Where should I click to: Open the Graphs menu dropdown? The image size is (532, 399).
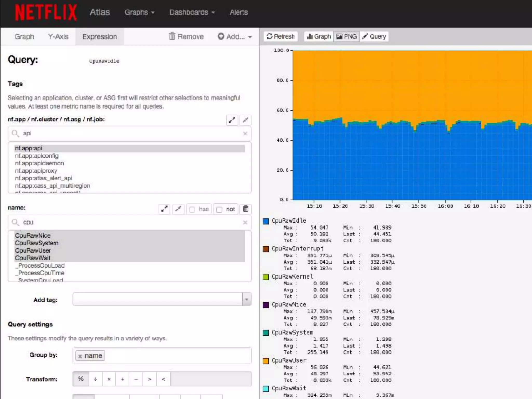pyautogui.click(x=139, y=12)
